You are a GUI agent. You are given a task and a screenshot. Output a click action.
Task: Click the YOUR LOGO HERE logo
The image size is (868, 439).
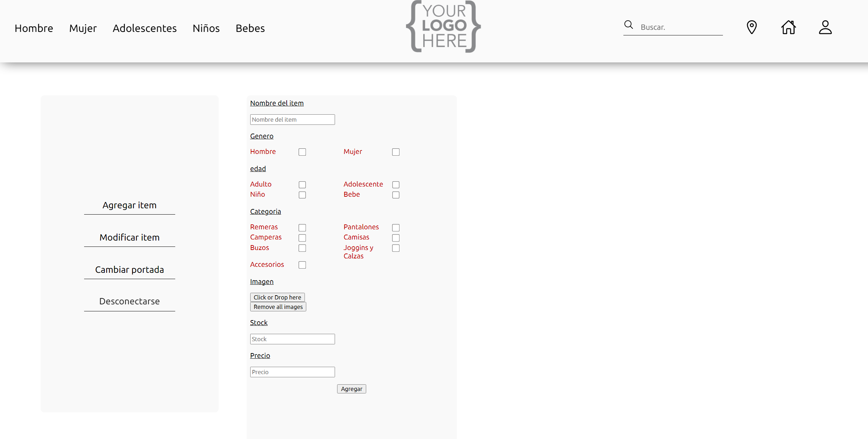point(443,27)
